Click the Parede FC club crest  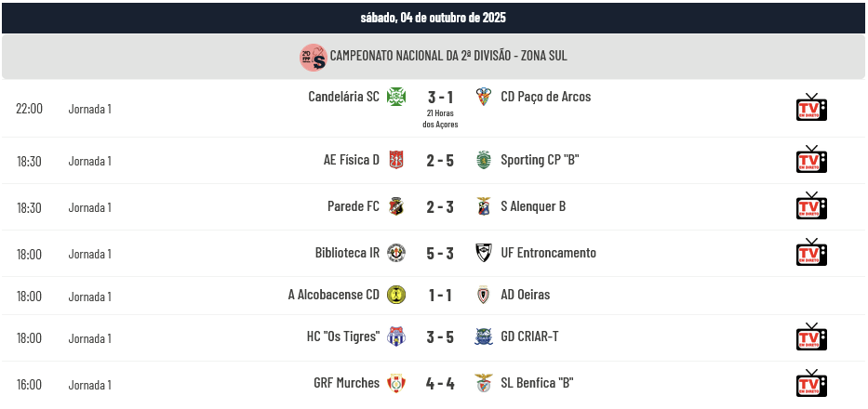[397, 206]
